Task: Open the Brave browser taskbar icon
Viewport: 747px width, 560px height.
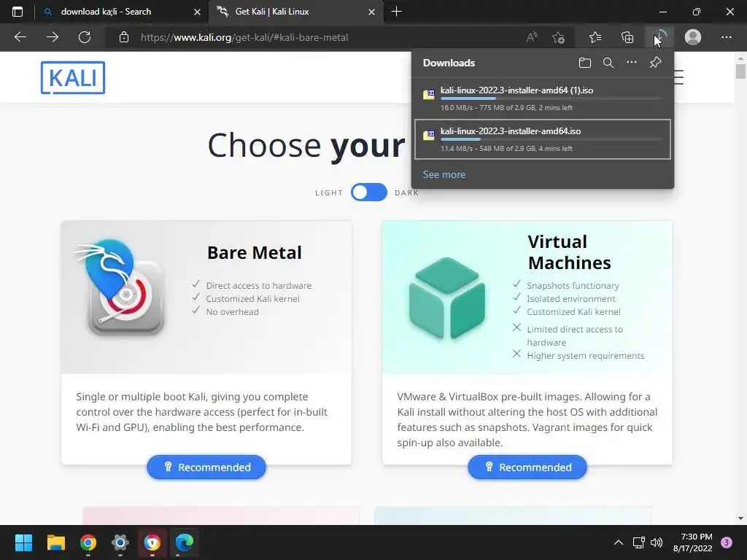Action: click(x=152, y=542)
